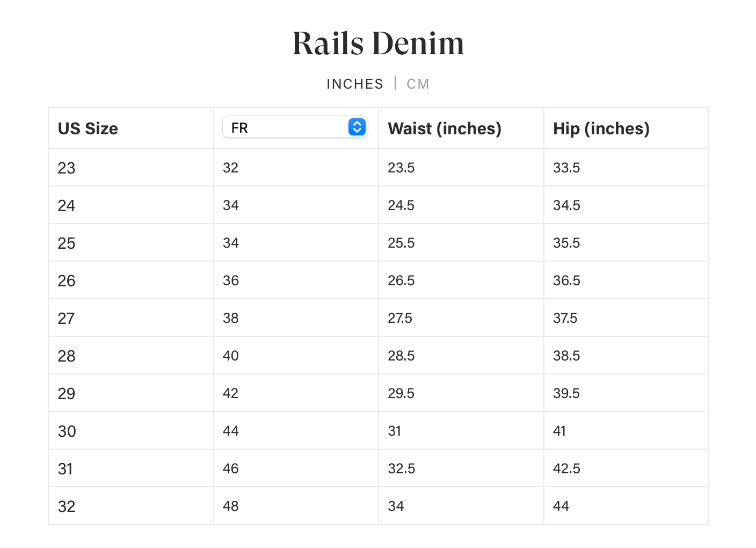Select US size 23 cell
The height and width of the screenshot is (548, 756).
click(67, 168)
